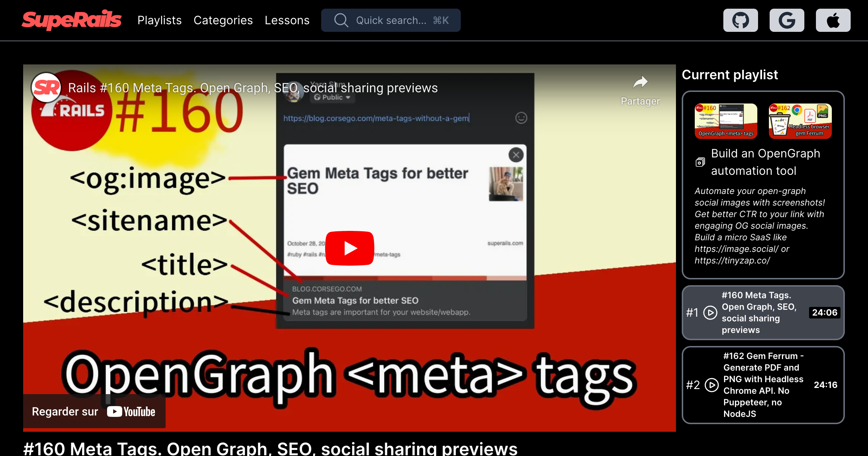The height and width of the screenshot is (456, 868).
Task: Play the YouTube video with red play button
Action: (x=350, y=248)
